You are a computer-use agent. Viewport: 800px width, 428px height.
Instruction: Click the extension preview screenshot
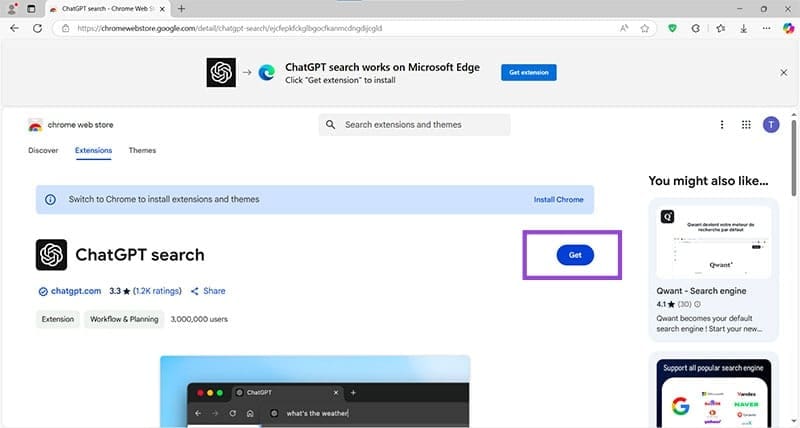tap(315, 392)
